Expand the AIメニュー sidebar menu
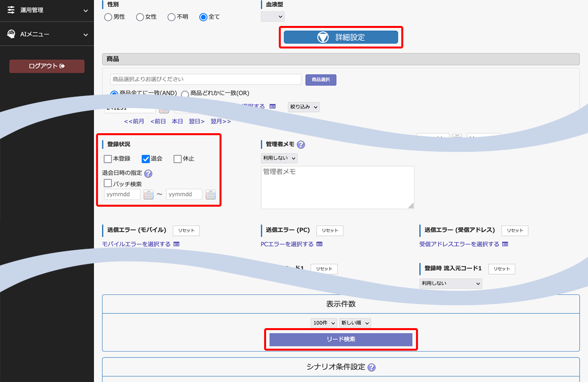 [47, 34]
